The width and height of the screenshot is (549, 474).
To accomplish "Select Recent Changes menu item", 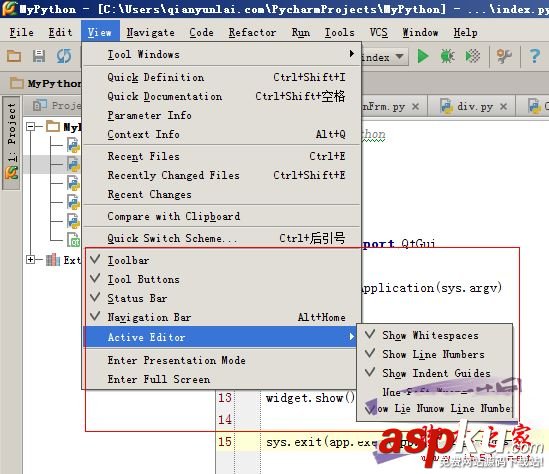I will pyautogui.click(x=223, y=194).
